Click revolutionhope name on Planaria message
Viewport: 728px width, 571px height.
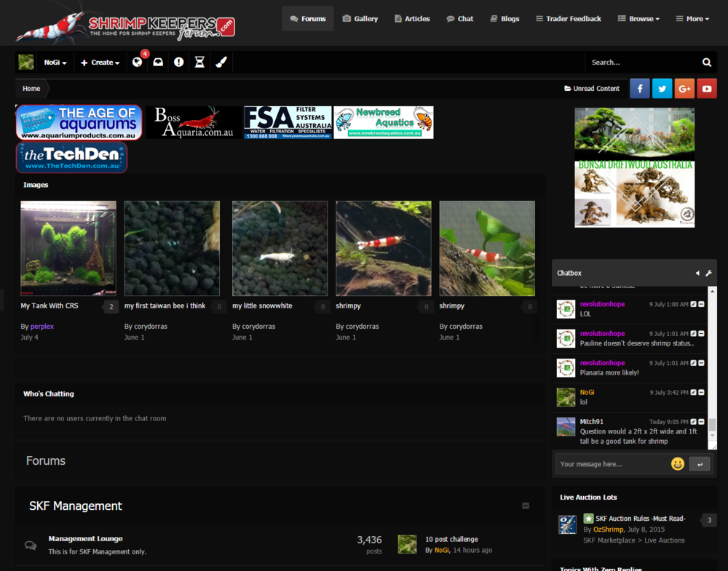click(602, 363)
